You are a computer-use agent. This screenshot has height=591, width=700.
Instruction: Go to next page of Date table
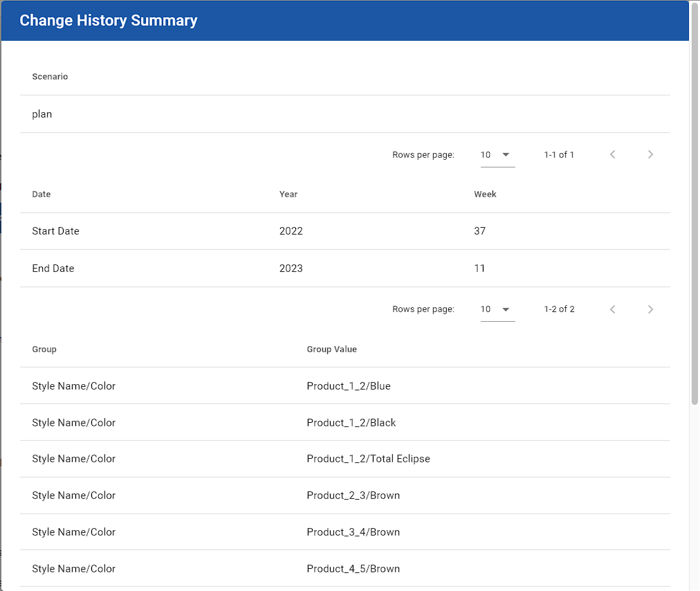[650, 309]
